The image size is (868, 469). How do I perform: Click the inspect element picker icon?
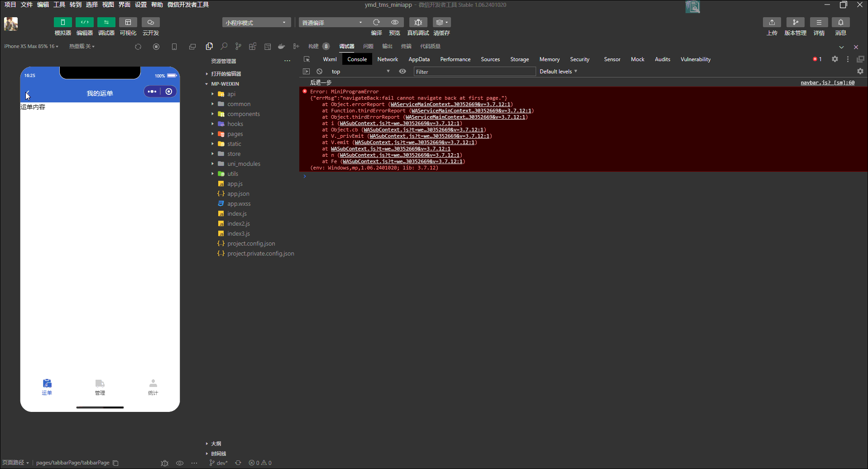point(307,59)
